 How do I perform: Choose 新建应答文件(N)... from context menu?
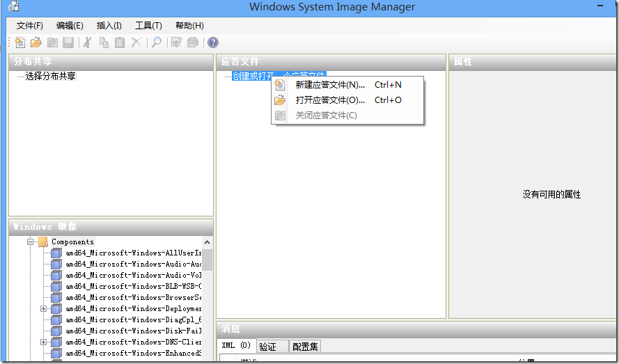(347, 85)
